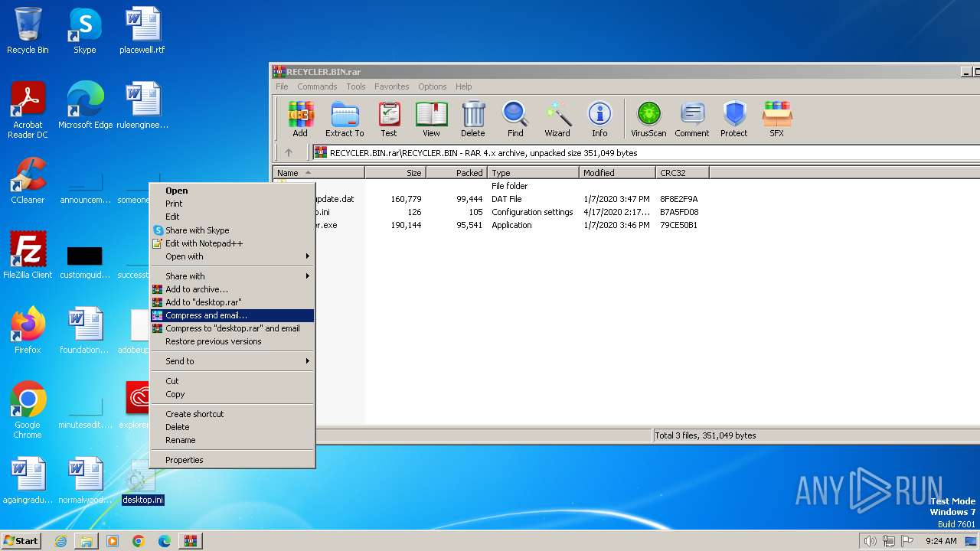Choose Print in context menu
980x551 pixels.
click(232, 204)
